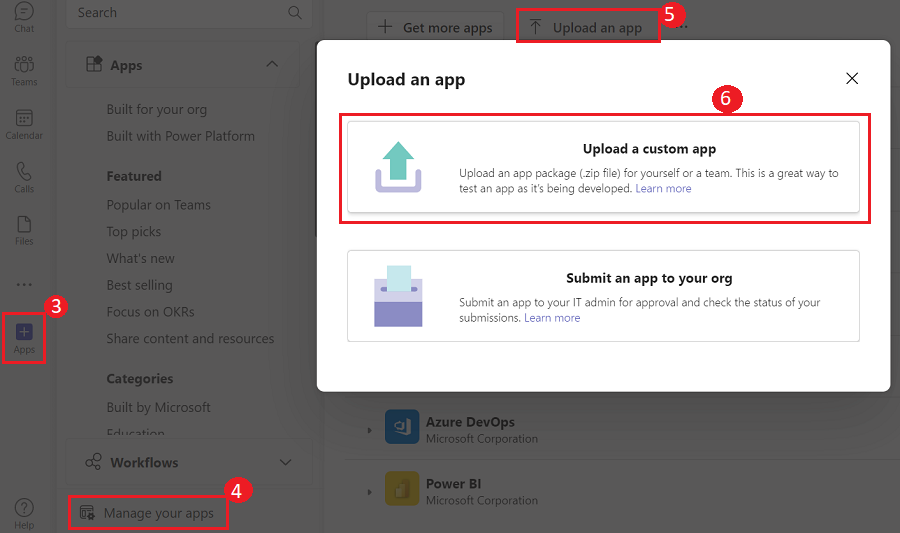Open the Chat icon in sidebar
This screenshot has height=533, width=900.
24,12
